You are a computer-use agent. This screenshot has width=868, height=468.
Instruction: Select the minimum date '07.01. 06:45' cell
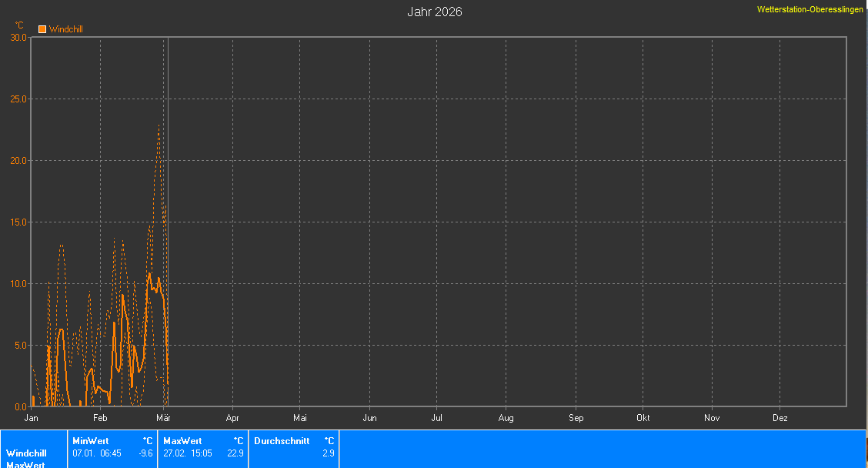click(97, 453)
